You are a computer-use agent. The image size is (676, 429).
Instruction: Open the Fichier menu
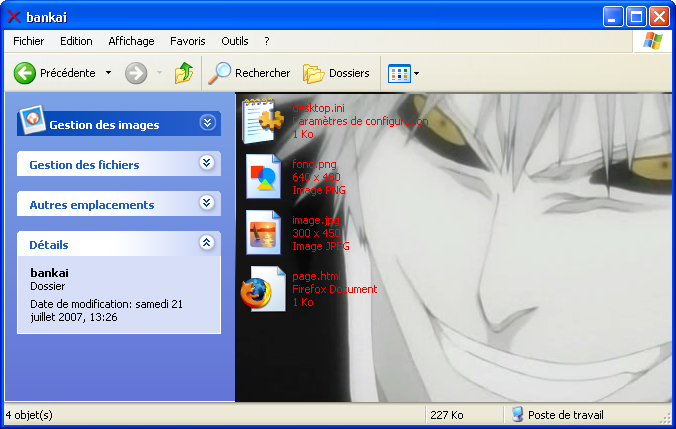coord(28,41)
